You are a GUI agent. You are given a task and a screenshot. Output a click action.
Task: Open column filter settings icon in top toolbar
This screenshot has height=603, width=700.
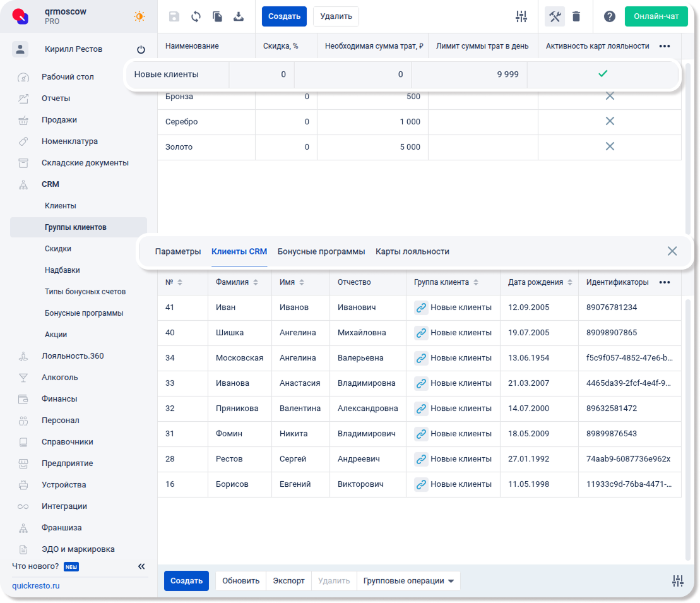click(521, 16)
